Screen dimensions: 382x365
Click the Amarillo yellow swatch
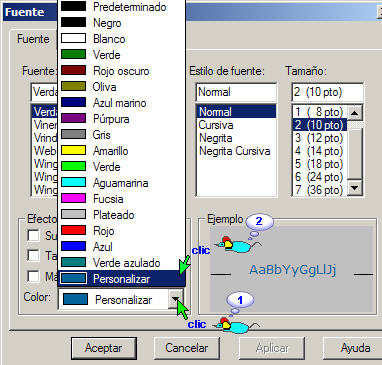[73, 150]
